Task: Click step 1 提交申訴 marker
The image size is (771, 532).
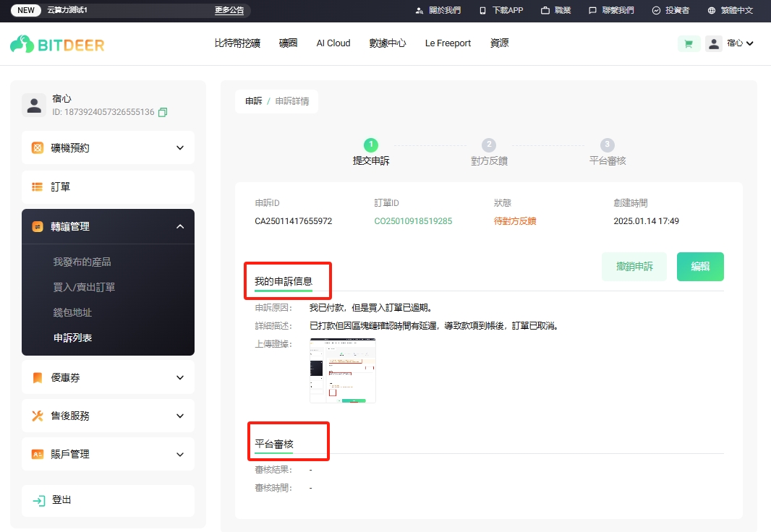Action: tap(371, 145)
